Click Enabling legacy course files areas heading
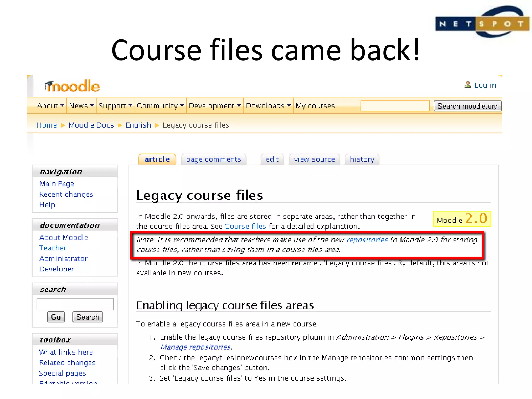This screenshot has width=532, height=399. pyautogui.click(x=225, y=305)
